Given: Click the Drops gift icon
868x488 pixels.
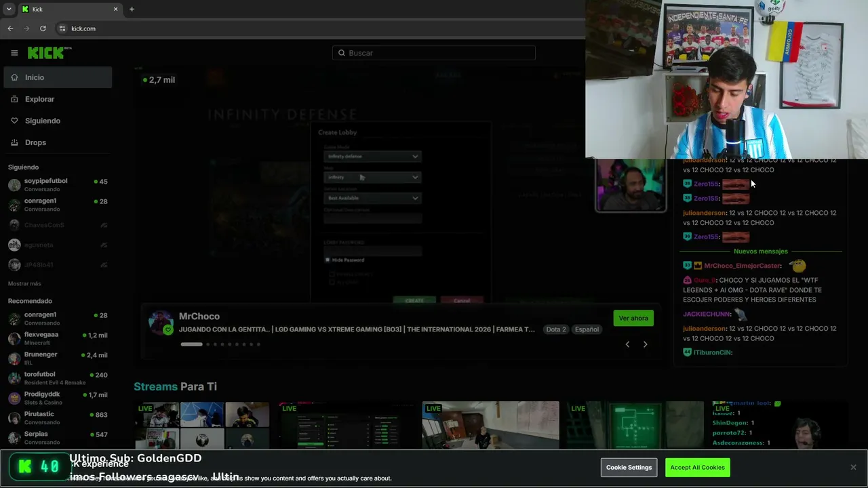Looking at the screenshot, I should [14, 142].
